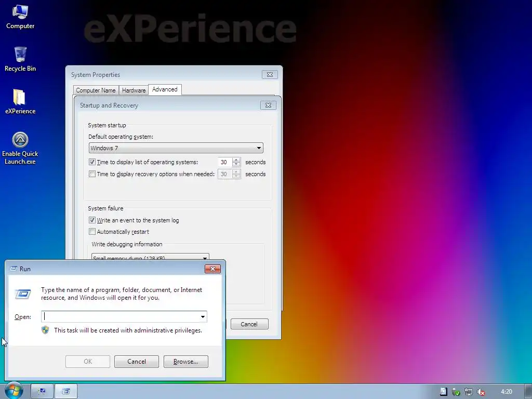Click Browse in the Run dialog
Image resolution: width=532 pixels, height=399 pixels.
[x=185, y=362]
